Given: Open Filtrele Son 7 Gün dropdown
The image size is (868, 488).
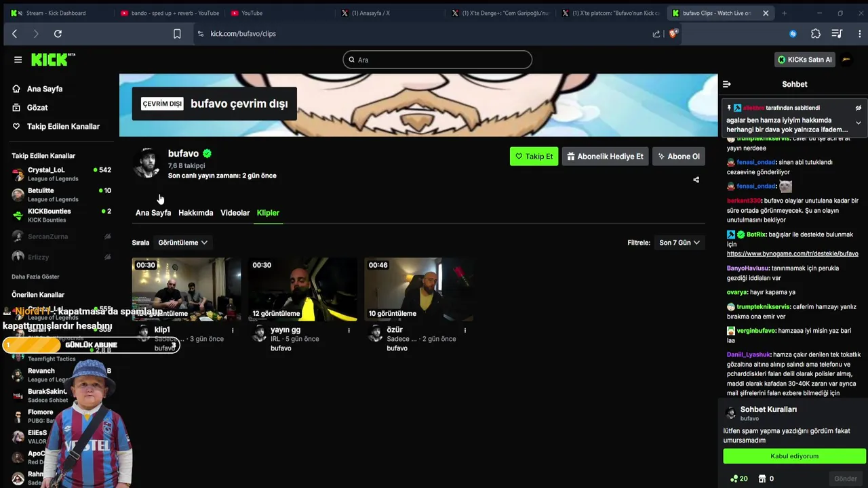Looking at the screenshot, I should [679, 243].
